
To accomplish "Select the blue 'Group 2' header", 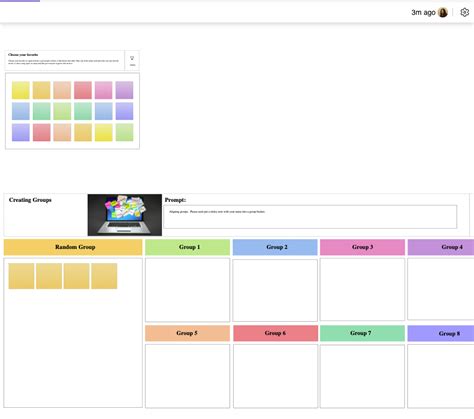I will coord(275,247).
